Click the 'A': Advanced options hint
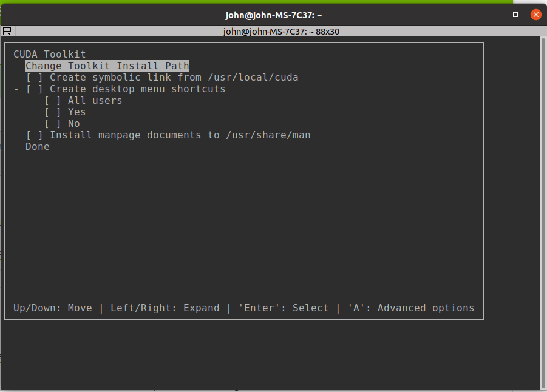This screenshot has height=392, width=547. click(411, 308)
